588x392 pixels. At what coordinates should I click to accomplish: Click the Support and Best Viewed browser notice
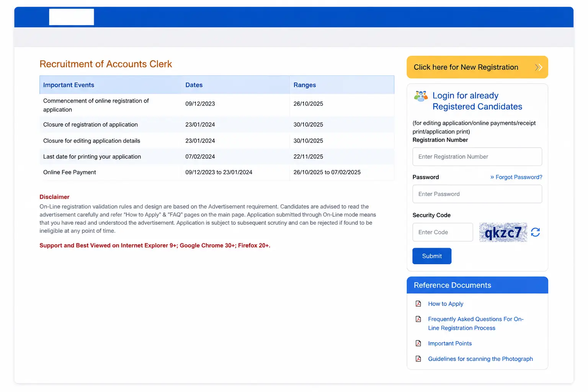click(155, 245)
